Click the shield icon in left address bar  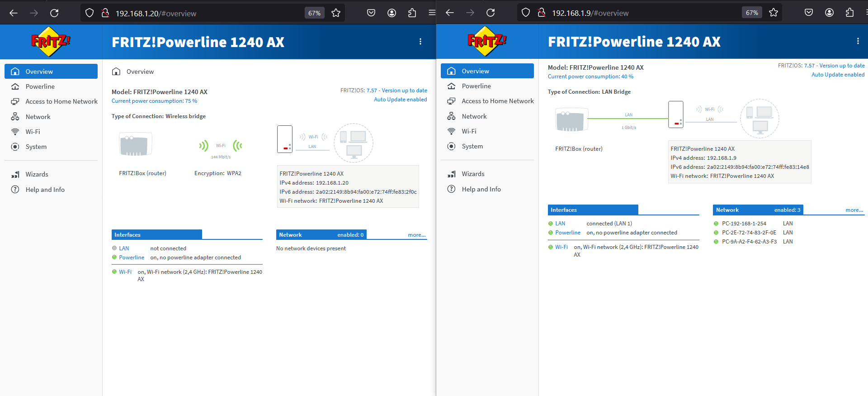coord(90,13)
